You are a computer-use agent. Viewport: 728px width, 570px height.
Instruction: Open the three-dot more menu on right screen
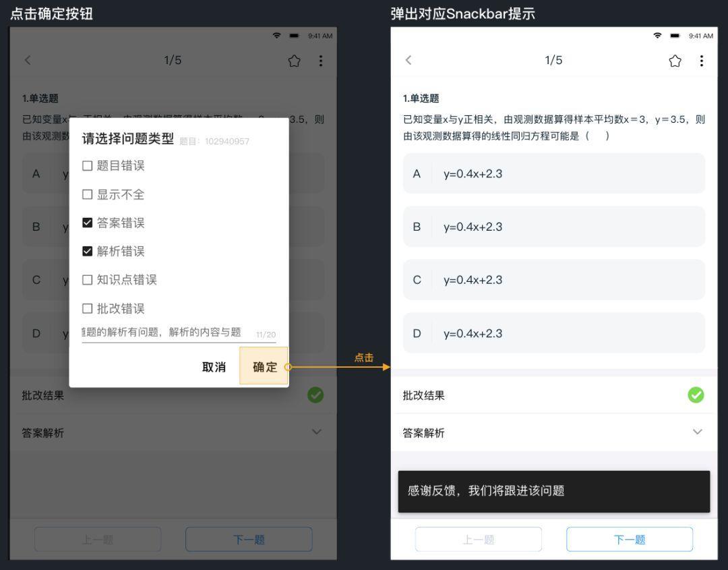click(701, 61)
